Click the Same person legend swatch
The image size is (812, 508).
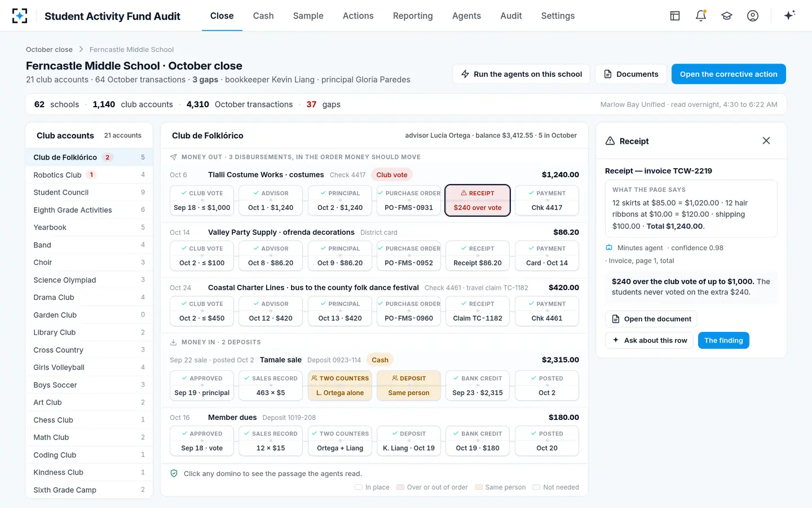478,487
